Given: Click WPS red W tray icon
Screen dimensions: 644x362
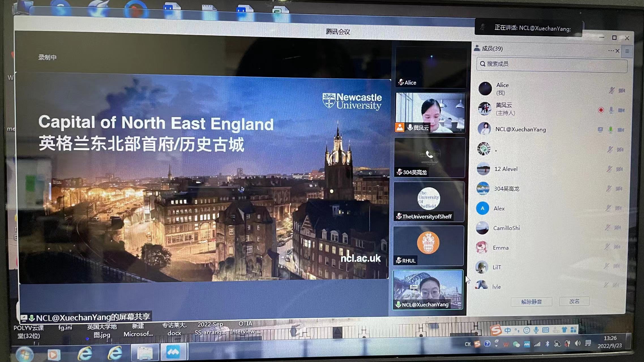Looking at the screenshot, I should 506,344.
